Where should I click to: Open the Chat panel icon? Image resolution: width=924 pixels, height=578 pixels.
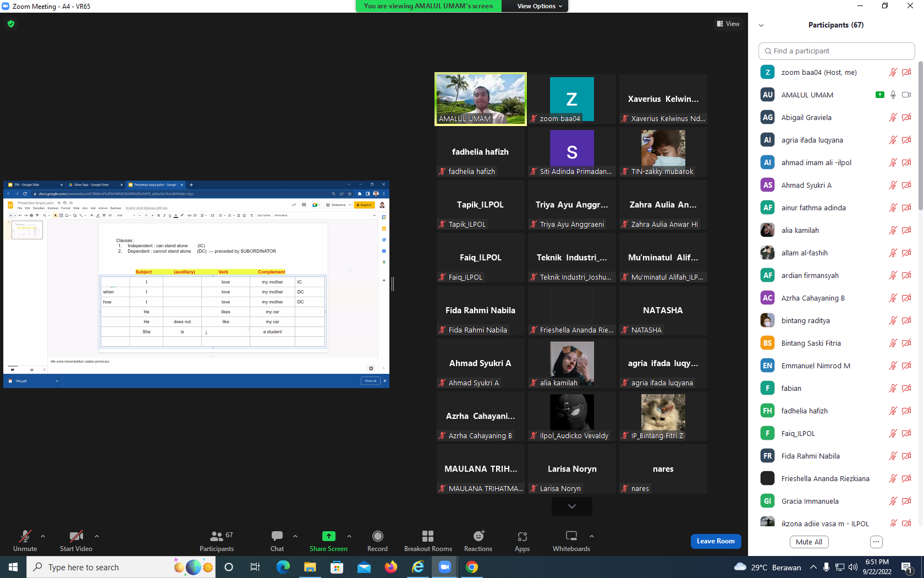click(x=277, y=536)
